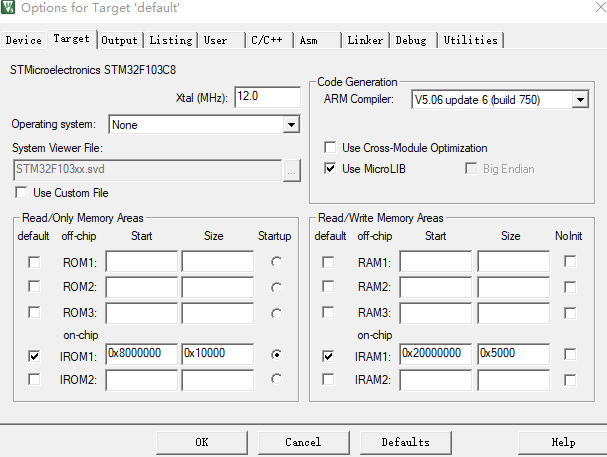Switch to the C/C++ tab
Image resolution: width=607 pixels, height=457 pixels.
[269, 40]
